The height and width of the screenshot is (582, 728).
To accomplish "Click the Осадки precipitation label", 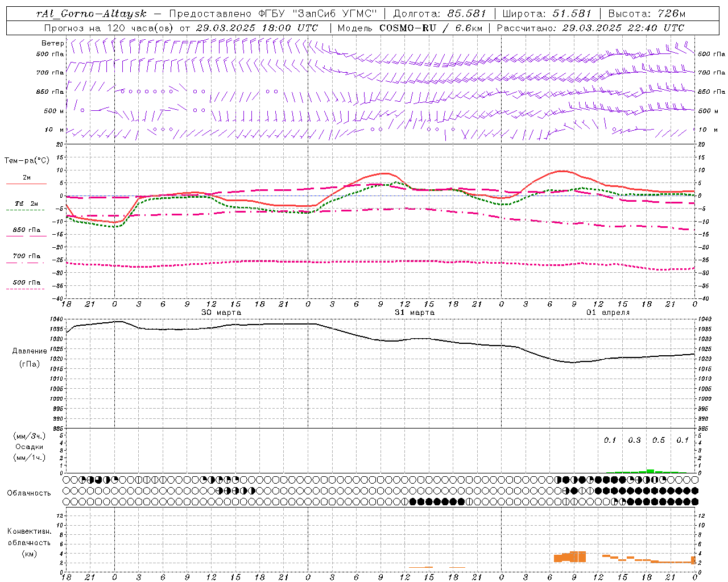I will [30, 447].
